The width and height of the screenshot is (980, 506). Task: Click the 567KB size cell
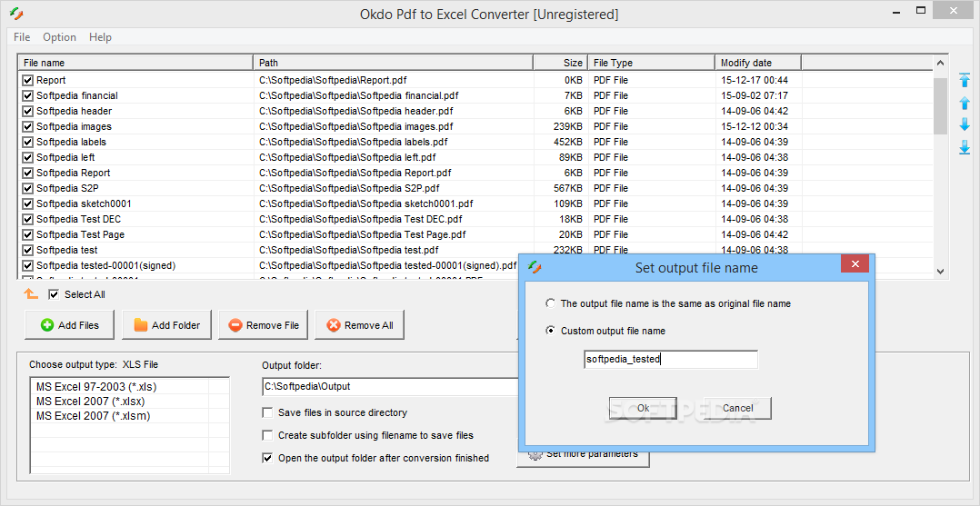[567, 188]
